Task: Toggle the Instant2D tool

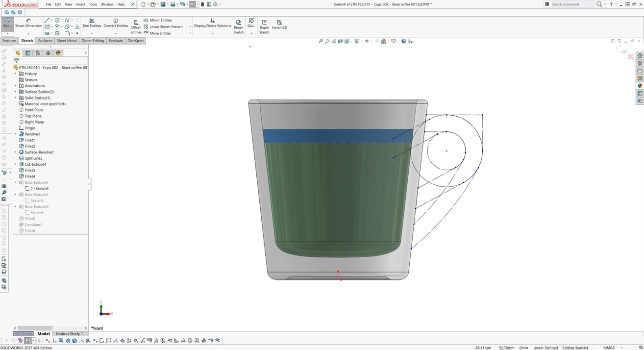Action: [x=279, y=25]
